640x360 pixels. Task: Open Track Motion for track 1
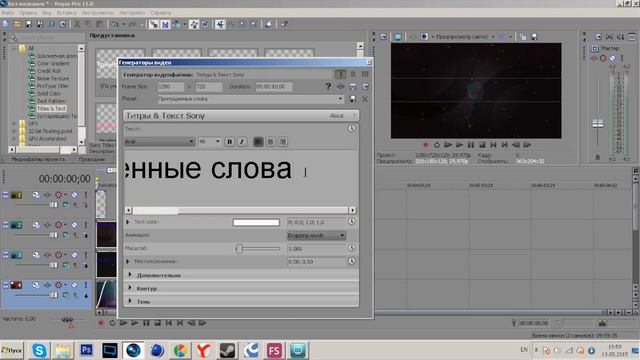coord(36,195)
